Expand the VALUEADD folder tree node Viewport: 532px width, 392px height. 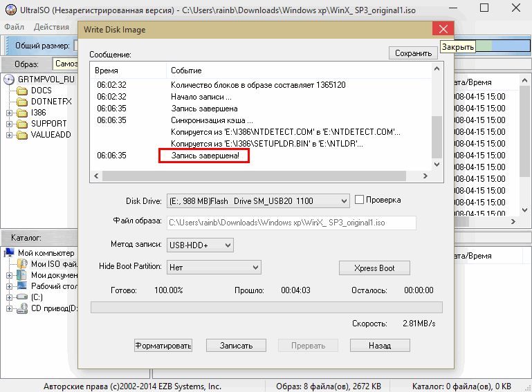(x=9, y=136)
